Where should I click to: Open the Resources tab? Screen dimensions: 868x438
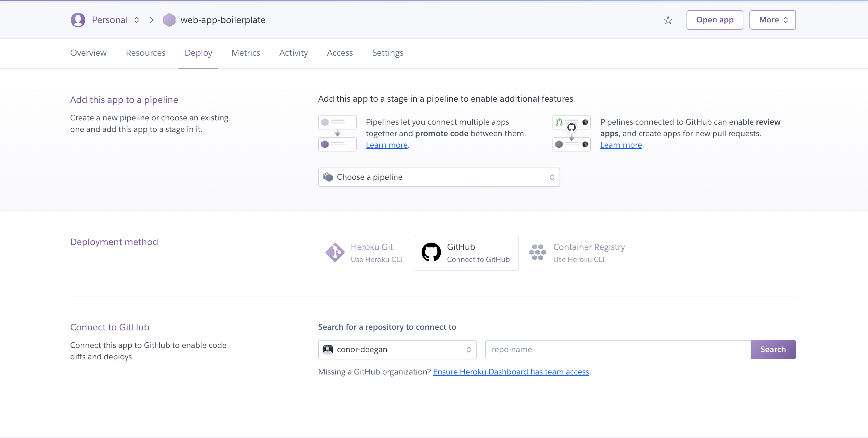click(145, 53)
